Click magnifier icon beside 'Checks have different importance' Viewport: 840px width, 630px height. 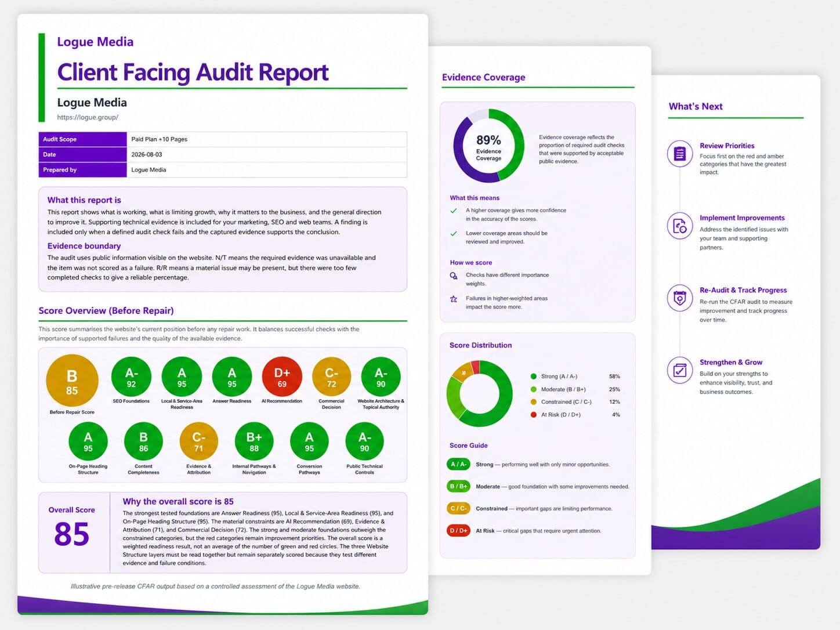pyautogui.click(x=454, y=276)
